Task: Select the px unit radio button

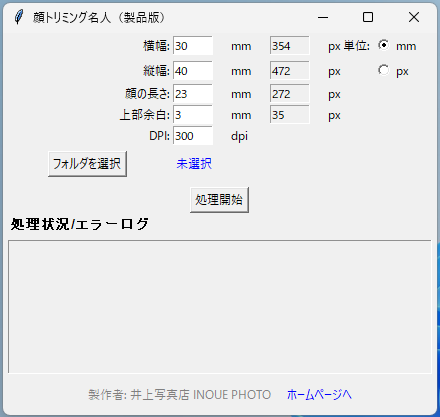Action: (x=384, y=70)
